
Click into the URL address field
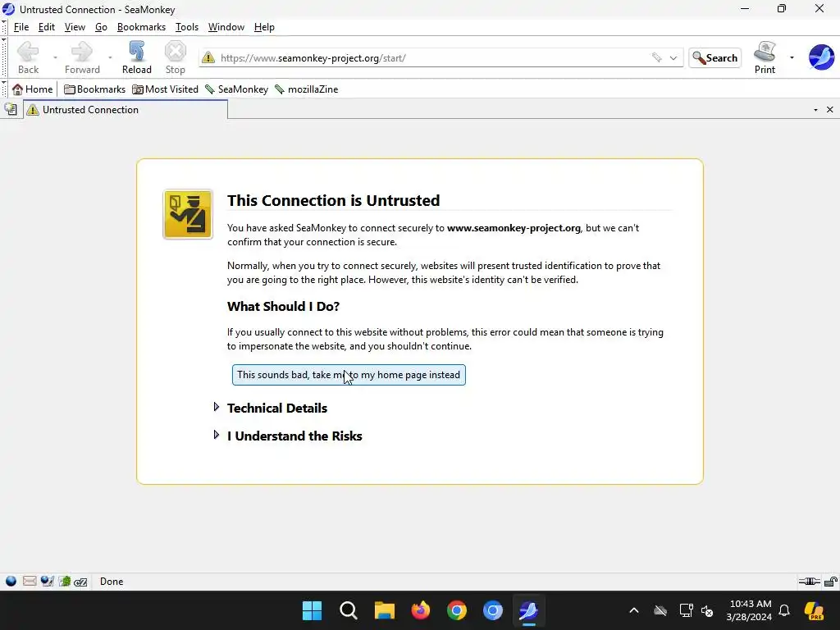[x=433, y=58]
